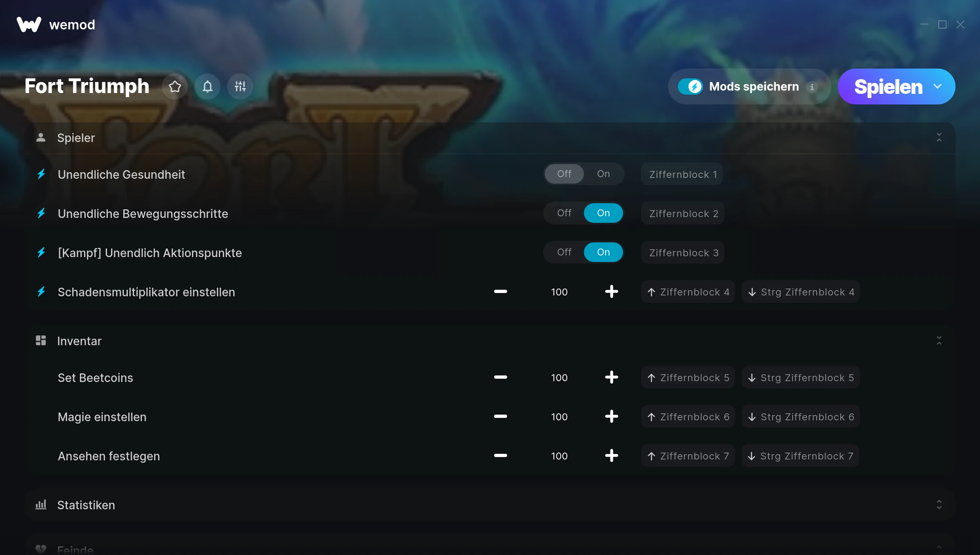Decrease Set Beetcoins with the minus icon
This screenshot has width=980, height=555.
pos(500,377)
